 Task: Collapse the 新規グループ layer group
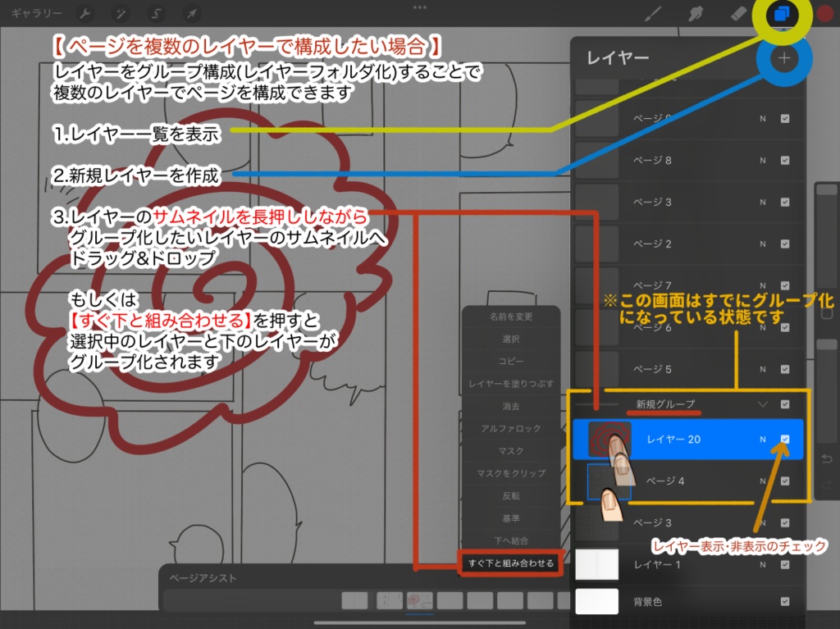point(763,404)
